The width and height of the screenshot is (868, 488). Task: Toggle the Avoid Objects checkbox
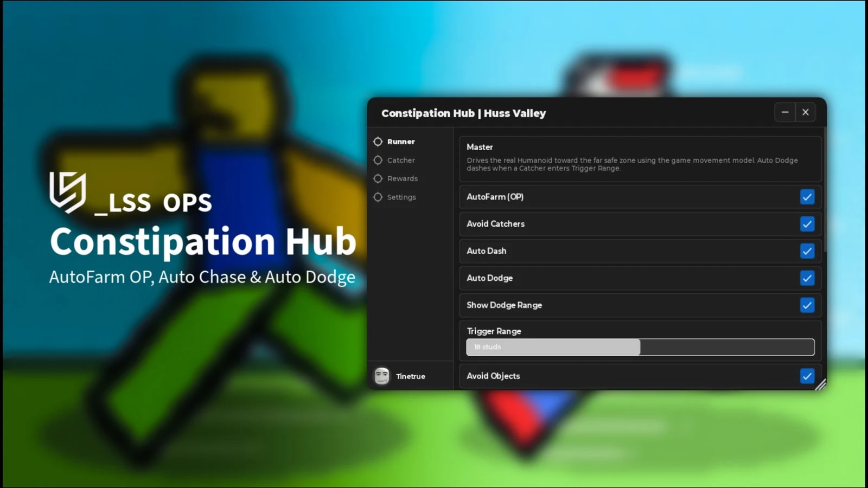pos(807,376)
